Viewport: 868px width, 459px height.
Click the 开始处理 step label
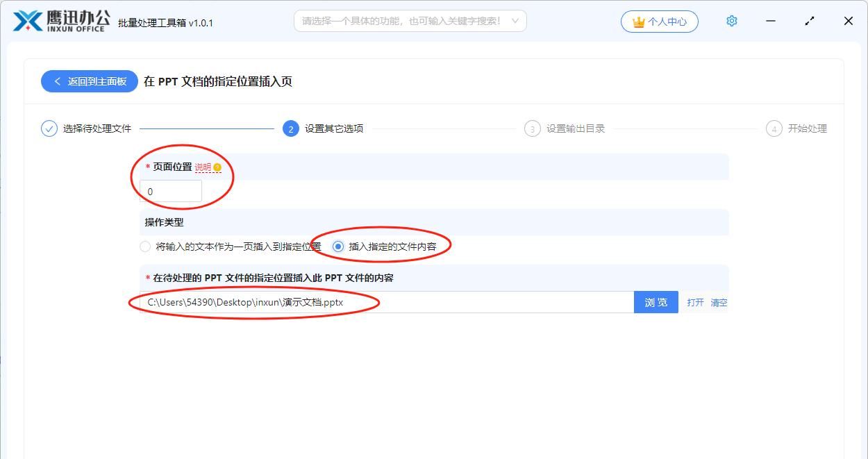(807, 128)
